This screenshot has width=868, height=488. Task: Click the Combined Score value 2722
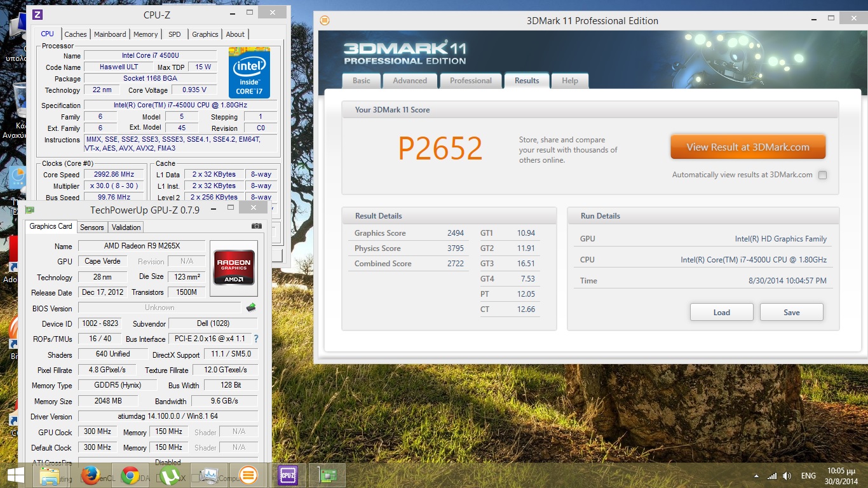tap(456, 264)
